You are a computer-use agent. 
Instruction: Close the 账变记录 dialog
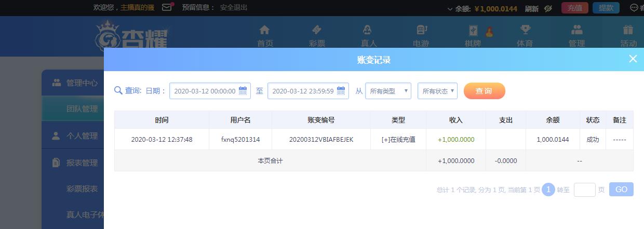[633, 59]
